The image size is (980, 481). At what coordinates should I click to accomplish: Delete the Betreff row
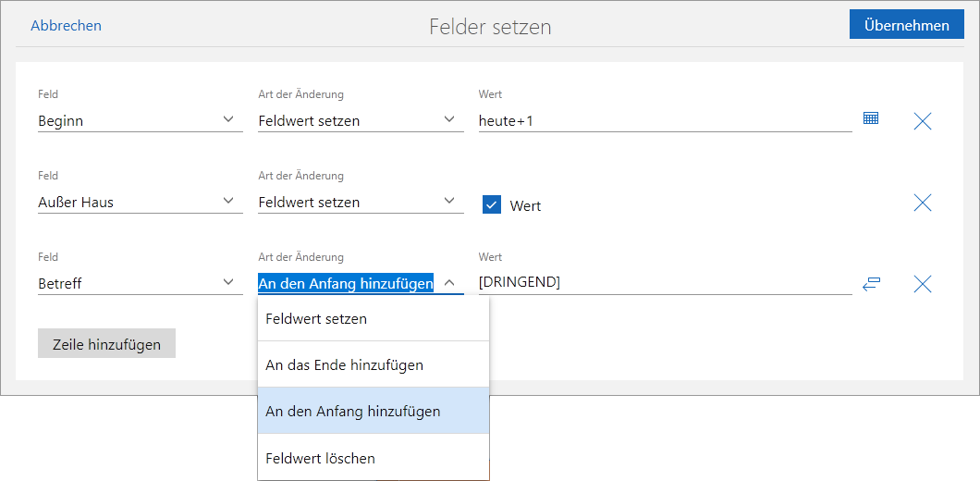[922, 284]
